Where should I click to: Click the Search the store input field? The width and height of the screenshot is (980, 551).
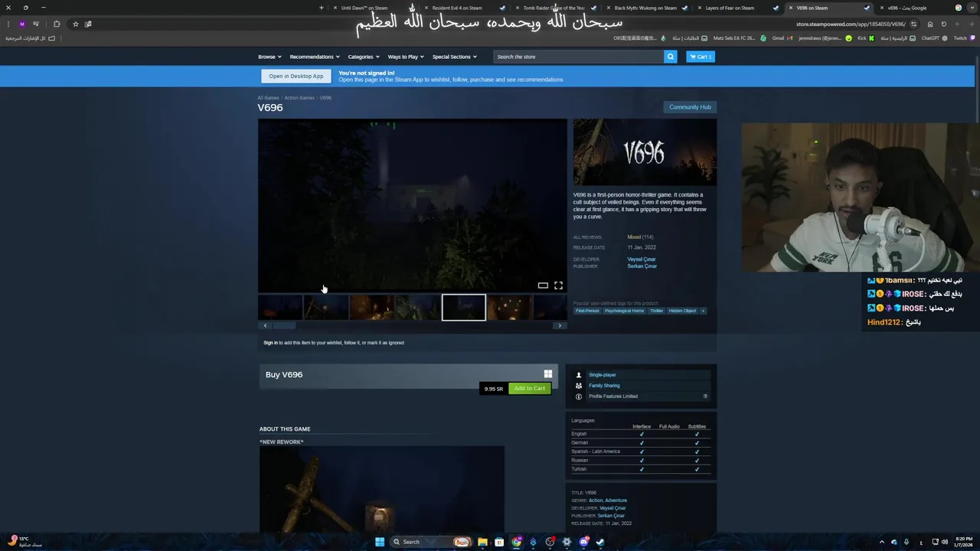click(578, 57)
